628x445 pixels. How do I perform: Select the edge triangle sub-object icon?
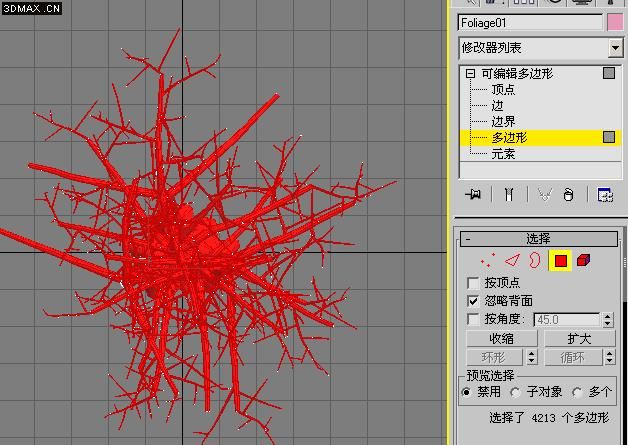pyautogui.click(x=512, y=261)
